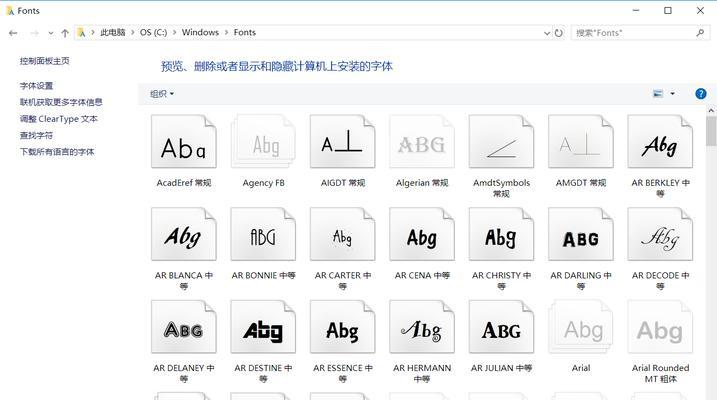717x400 pixels.
Task: Click the AR DARLING font icon
Action: click(581, 235)
